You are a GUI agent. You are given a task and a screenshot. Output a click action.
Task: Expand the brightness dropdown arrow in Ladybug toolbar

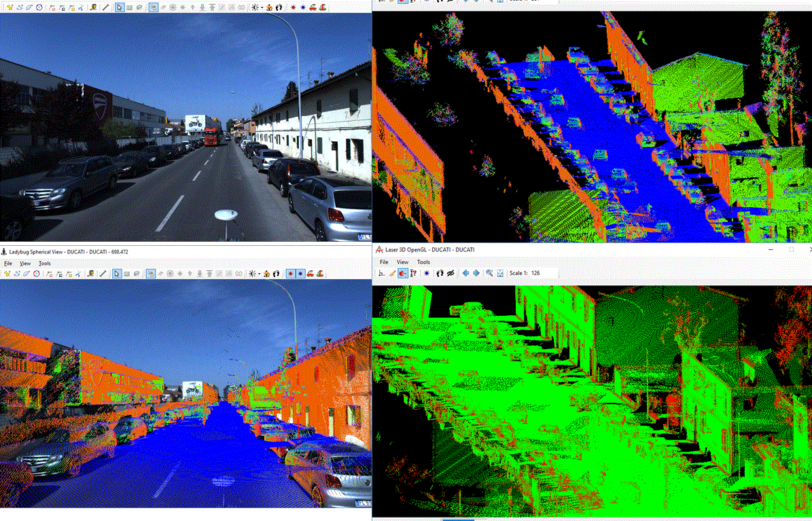point(260,274)
